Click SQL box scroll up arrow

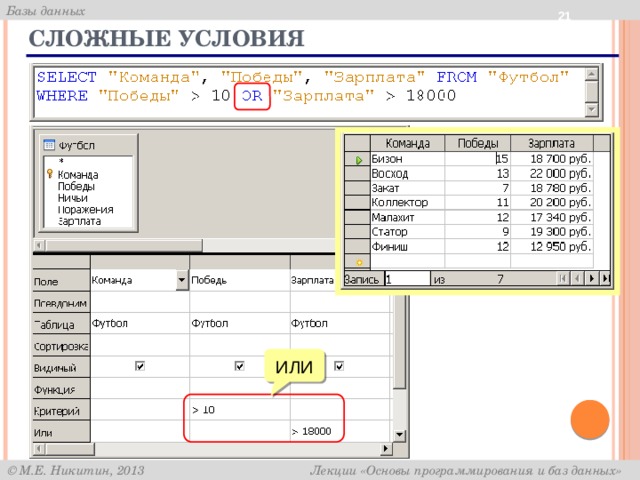(591, 75)
